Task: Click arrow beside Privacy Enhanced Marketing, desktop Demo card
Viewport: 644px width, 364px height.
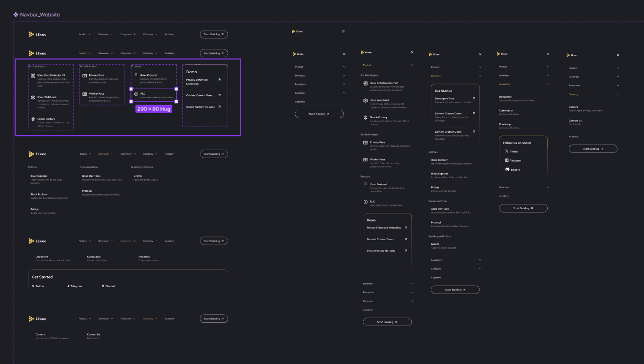Action: [x=219, y=80]
